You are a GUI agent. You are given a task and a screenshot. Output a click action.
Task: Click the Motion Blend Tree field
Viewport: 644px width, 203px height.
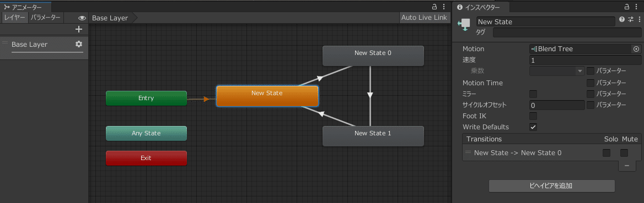point(581,49)
